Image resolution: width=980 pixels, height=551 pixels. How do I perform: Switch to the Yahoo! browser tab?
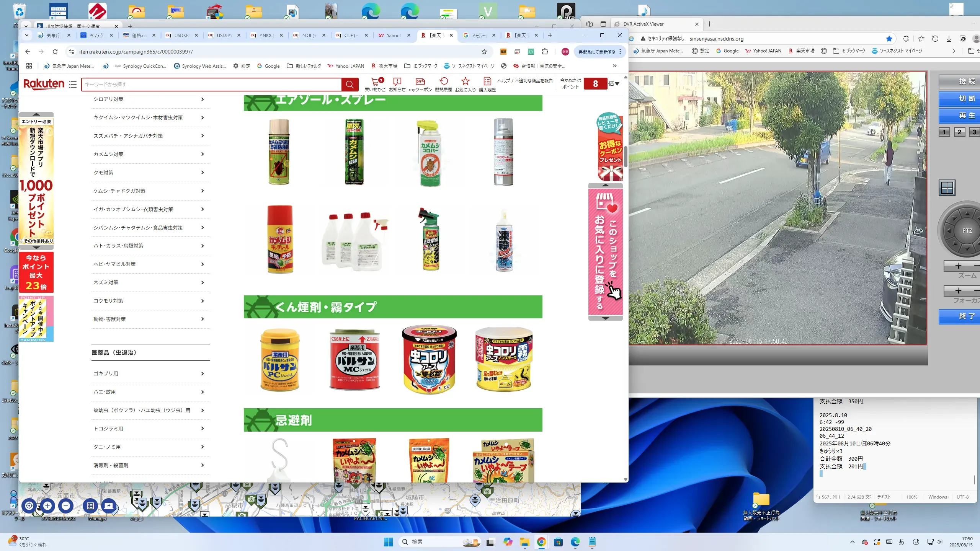click(394, 35)
